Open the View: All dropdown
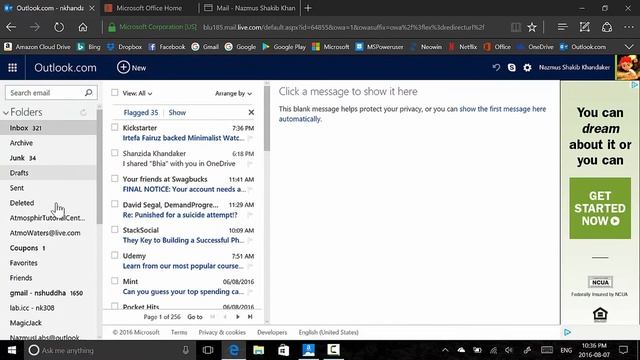The height and width of the screenshot is (360, 640). click(137, 93)
